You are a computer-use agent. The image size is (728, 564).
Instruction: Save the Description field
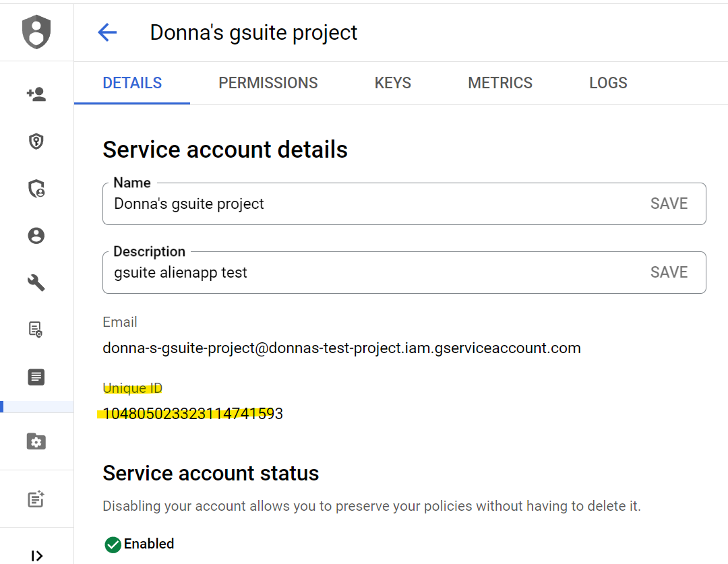click(669, 272)
